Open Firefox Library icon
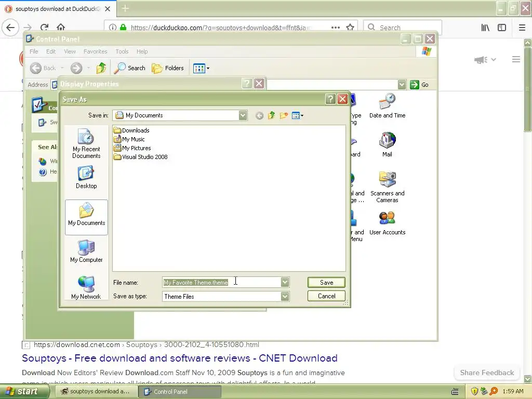532x399 pixels. tap(485, 28)
